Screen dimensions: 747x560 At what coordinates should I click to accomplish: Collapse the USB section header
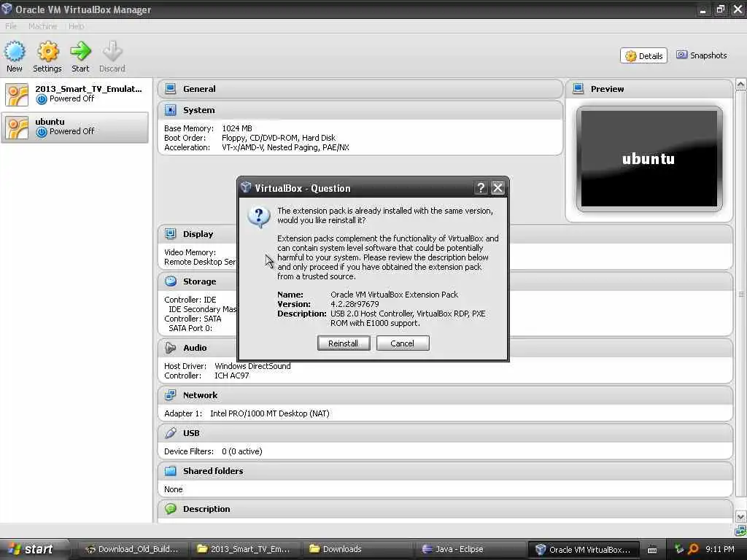(x=445, y=433)
